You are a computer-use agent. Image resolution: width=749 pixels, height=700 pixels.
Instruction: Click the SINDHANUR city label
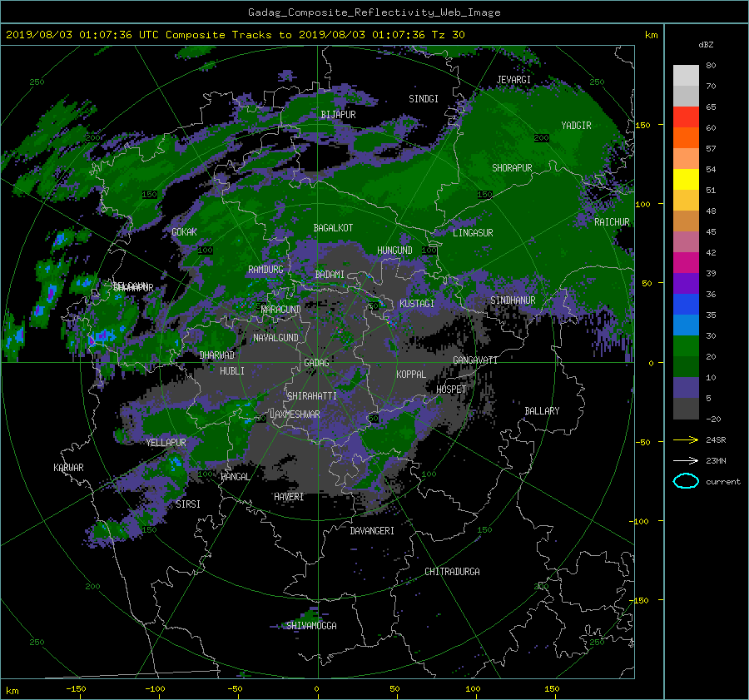tap(513, 300)
